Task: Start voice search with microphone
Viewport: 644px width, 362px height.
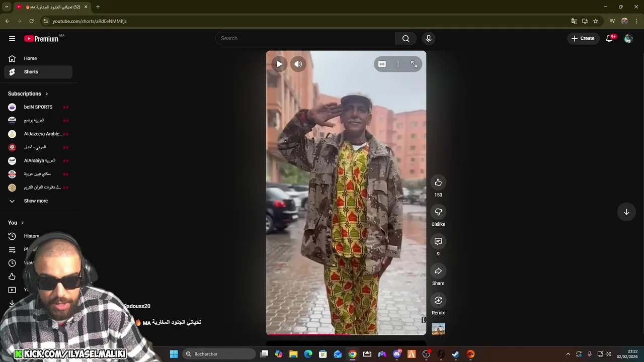Action: [429, 38]
